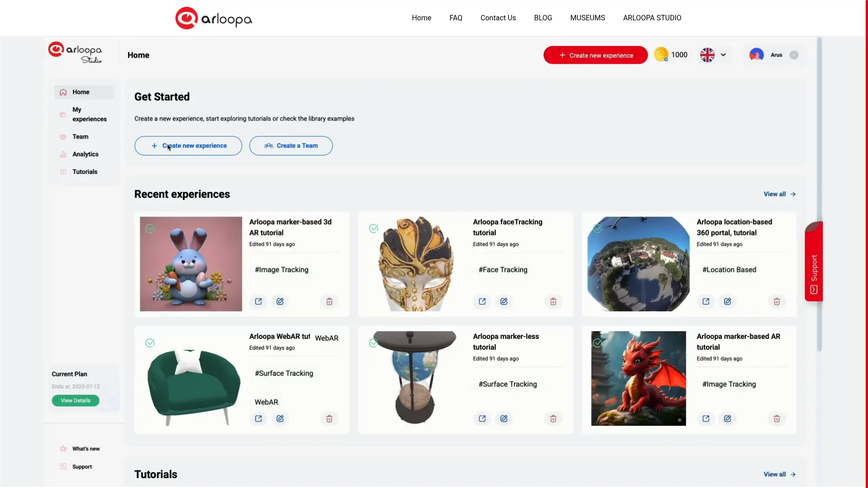
Task: Click the red Create new experience button
Action: click(x=595, y=55)
